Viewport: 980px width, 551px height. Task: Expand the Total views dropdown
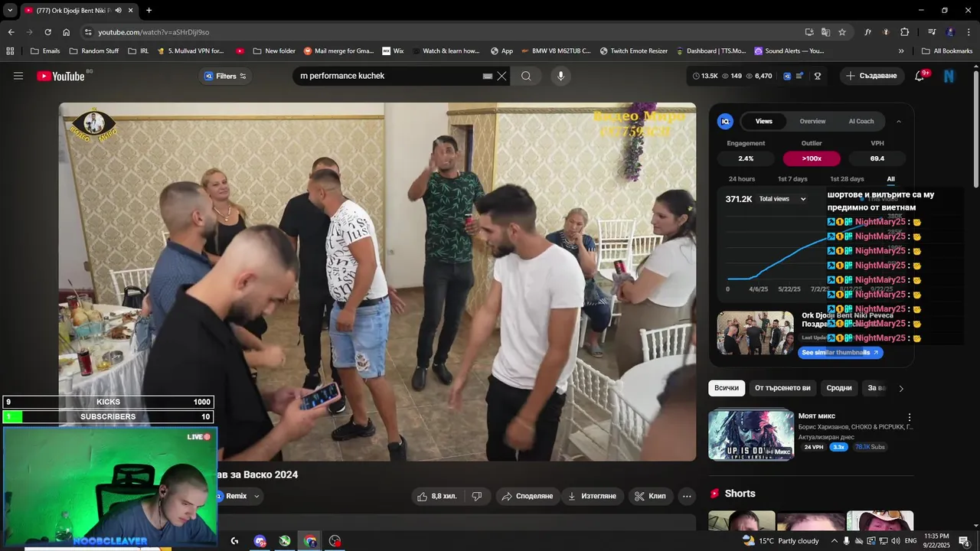(782, 199)
